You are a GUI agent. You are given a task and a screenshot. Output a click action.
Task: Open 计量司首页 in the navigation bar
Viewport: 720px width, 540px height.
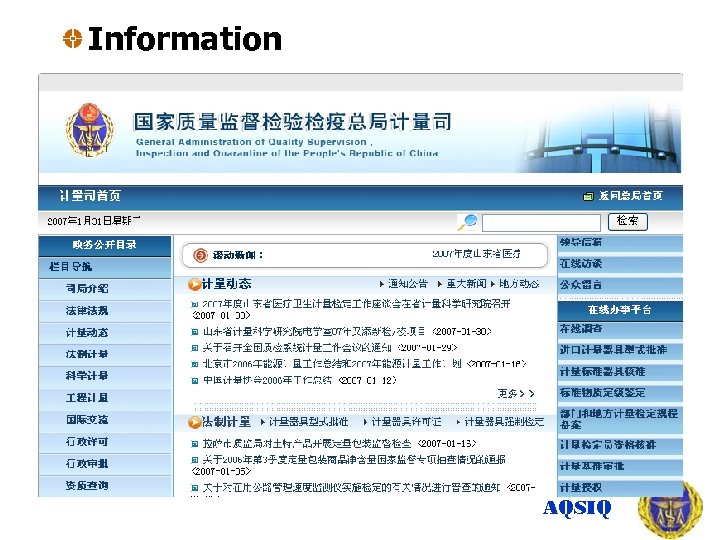pyautogui.click(x=90, y=196)
